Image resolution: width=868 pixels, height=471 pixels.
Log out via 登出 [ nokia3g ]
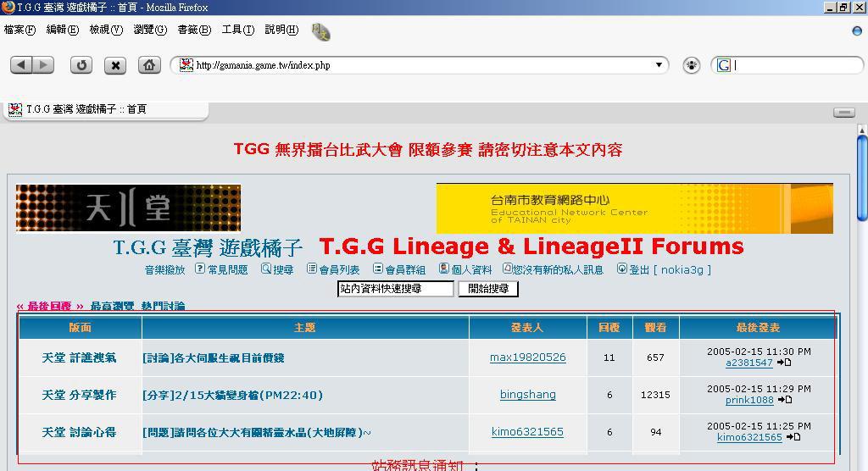point(665,269)
